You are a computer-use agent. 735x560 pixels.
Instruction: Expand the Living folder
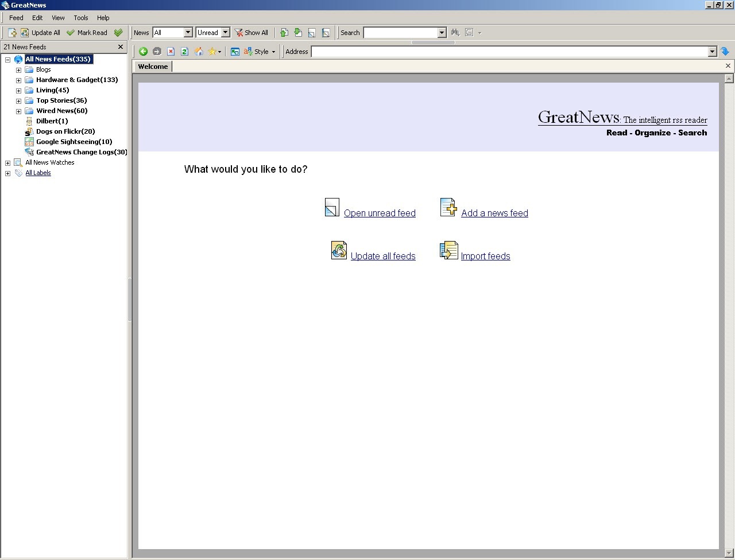[x=18, y=91]
